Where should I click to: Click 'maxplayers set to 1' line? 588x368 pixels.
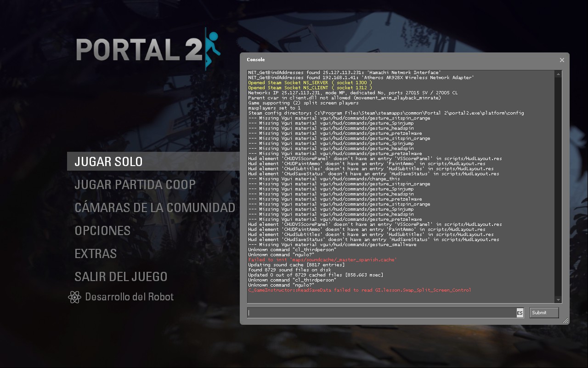point(274,108)
